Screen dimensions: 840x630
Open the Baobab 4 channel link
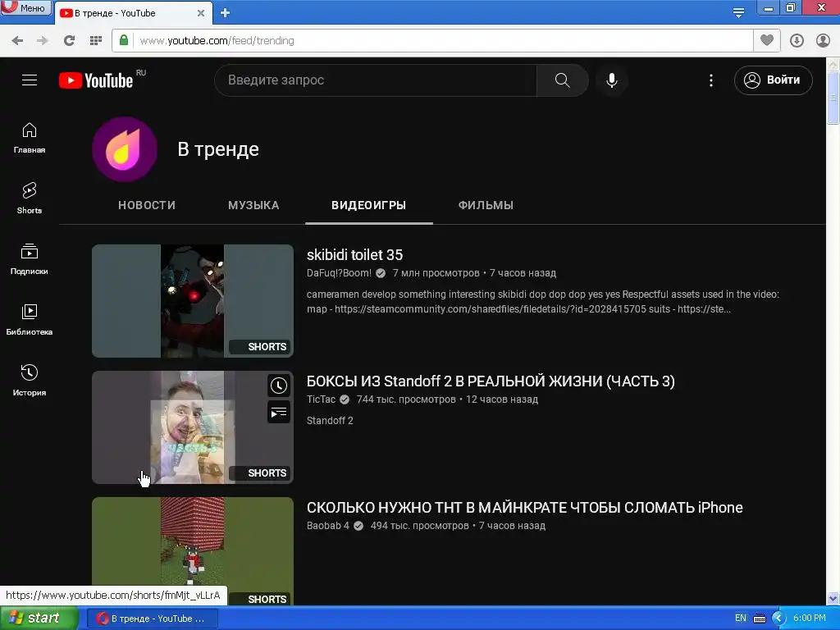[328, 526]
